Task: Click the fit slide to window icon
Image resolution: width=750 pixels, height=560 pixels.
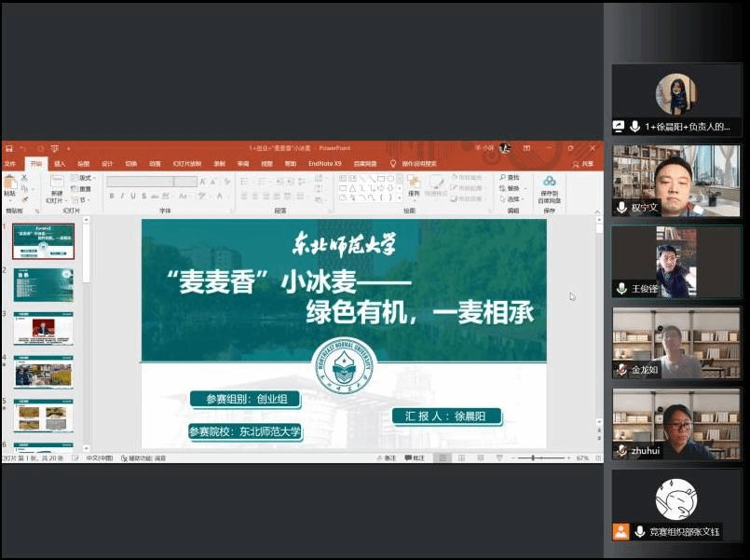Action: (x=598, y=458)
